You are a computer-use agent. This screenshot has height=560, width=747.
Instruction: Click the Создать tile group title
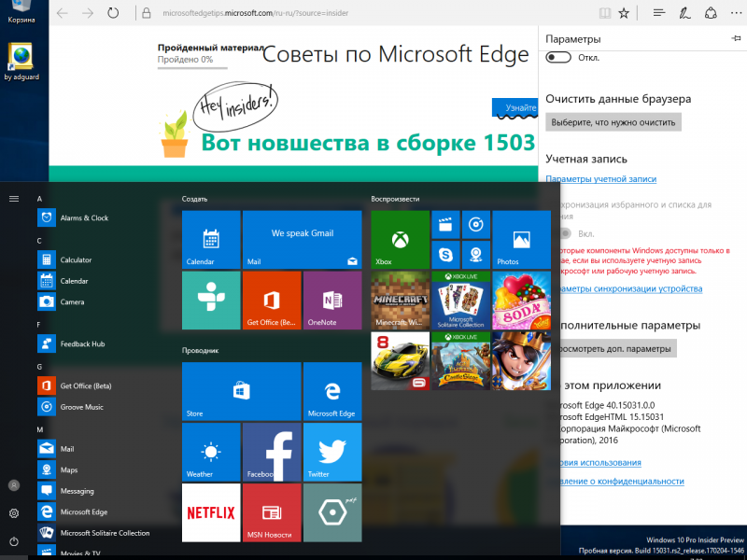(194, 199)
